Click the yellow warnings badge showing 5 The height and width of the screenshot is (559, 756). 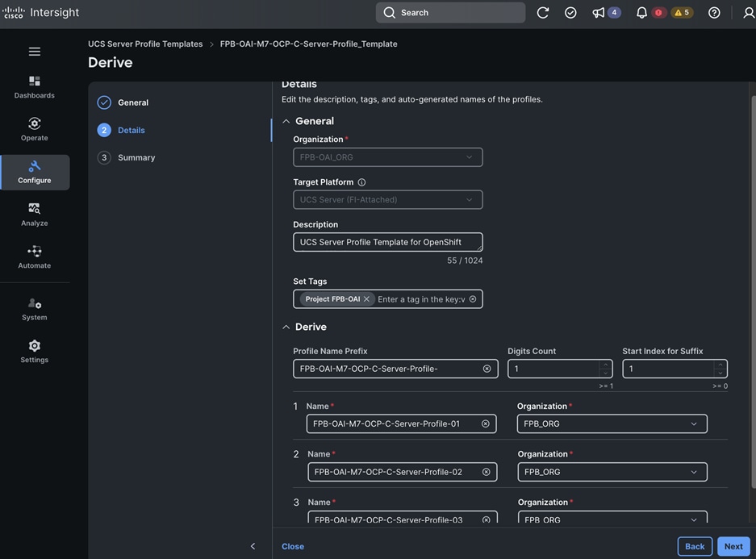683,13
